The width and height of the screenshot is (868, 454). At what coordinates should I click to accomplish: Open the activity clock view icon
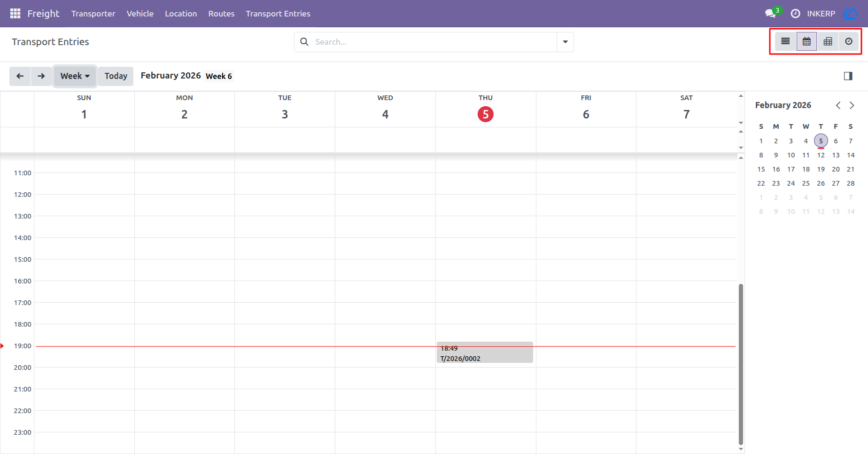pos(849,41)
